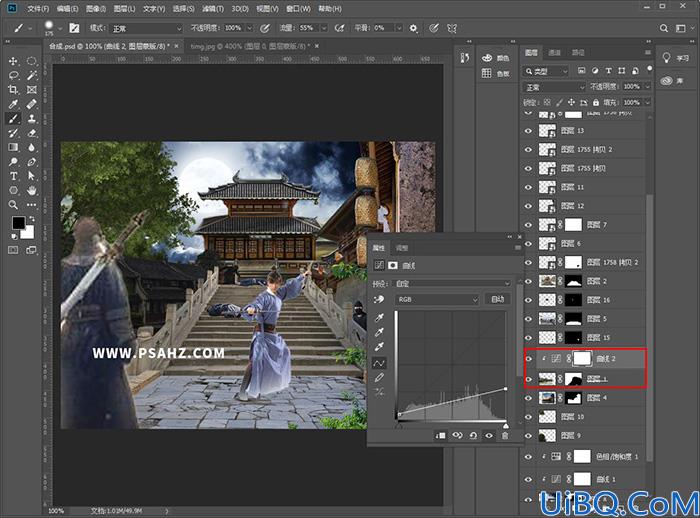Open the 图像(I) menu
The image size is (700, 518).
[96, 8]
